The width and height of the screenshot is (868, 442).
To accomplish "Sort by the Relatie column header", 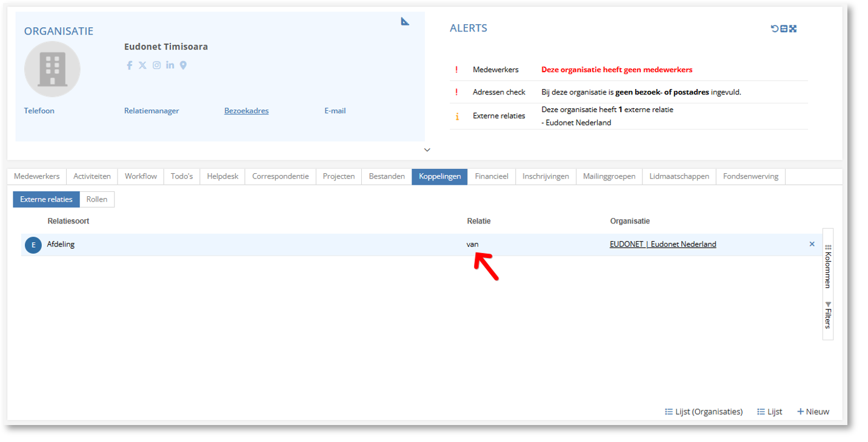I will [x=479, y=221].
